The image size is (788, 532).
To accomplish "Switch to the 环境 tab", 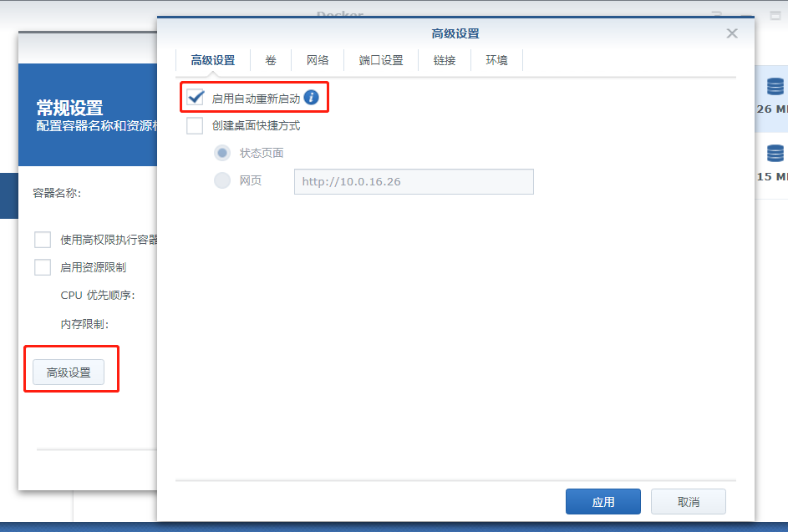I will coord(496,60).
